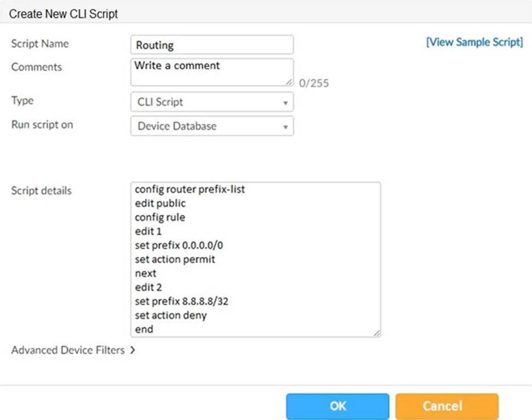
Task: Focus the Comments text box
Action: click(x=211, y=72)
